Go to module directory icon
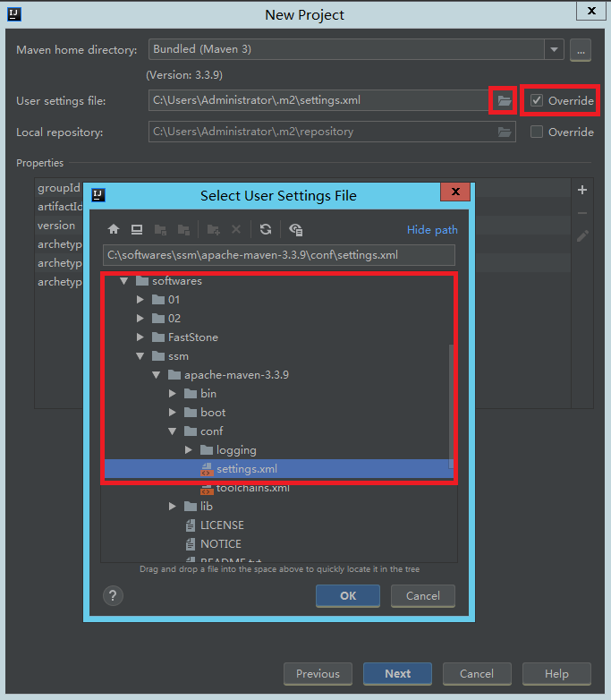611x700 pixels. [183, 229]
